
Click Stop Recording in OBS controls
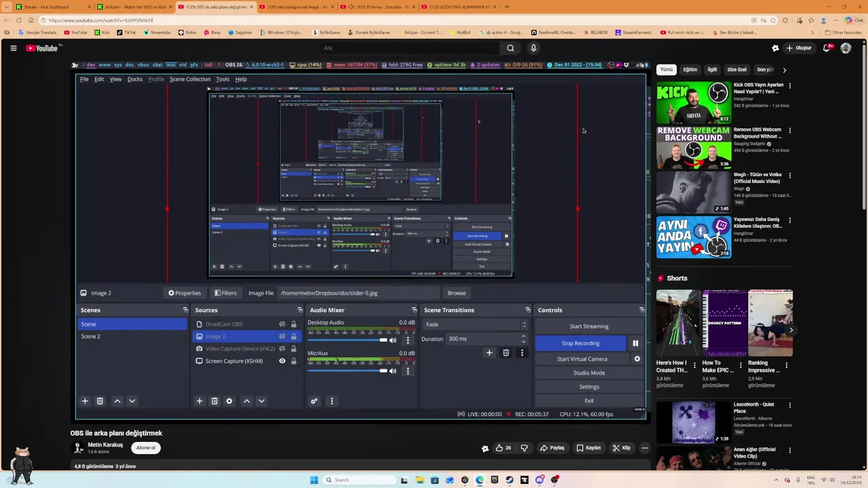pos(580,344)
